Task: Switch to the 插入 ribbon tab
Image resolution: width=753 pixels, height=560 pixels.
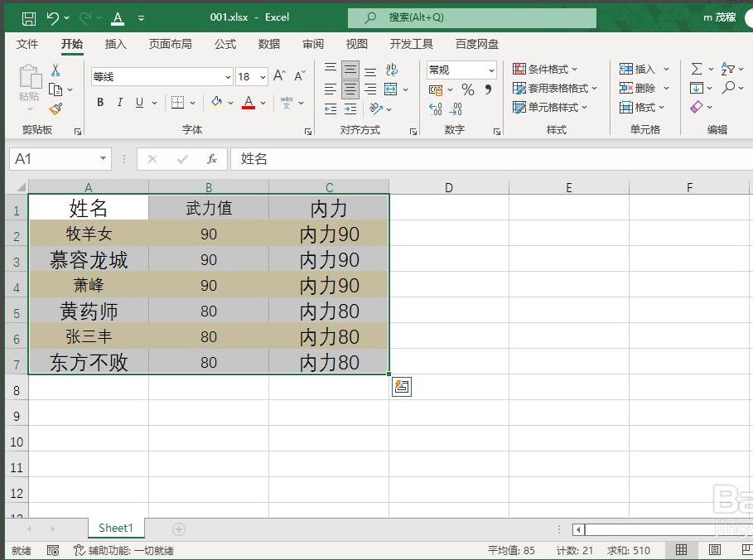Action: click(115, 44)
